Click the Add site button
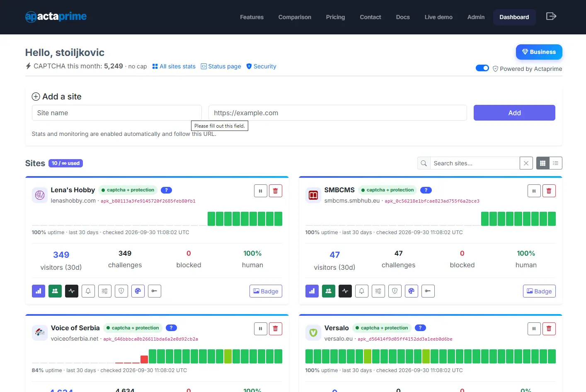 pos(514,113)
